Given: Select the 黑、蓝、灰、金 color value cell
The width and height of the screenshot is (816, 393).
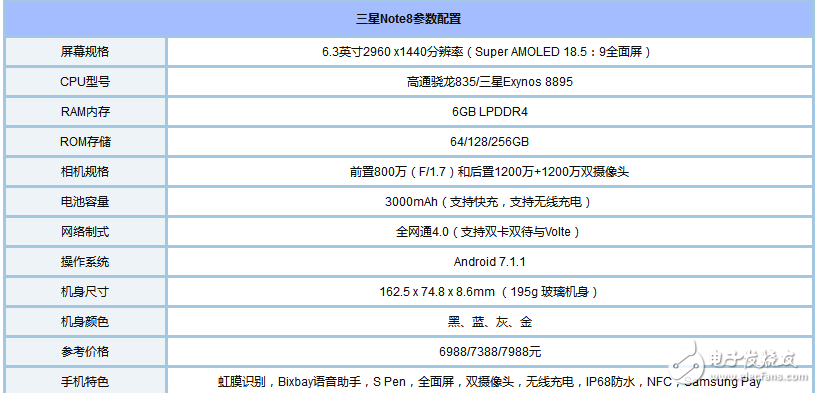Looking at the screenshot, I should (x=489, y=322).
